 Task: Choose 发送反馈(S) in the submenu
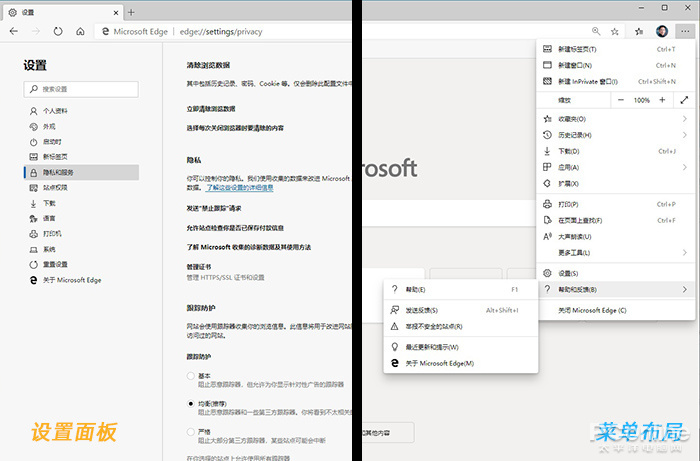(461, 310)
